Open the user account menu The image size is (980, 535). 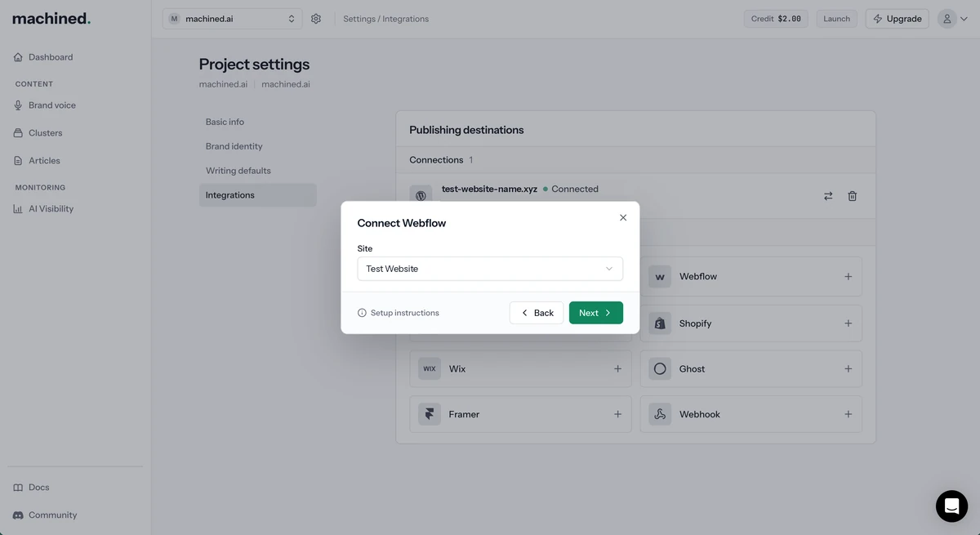[x=951, y=19]
